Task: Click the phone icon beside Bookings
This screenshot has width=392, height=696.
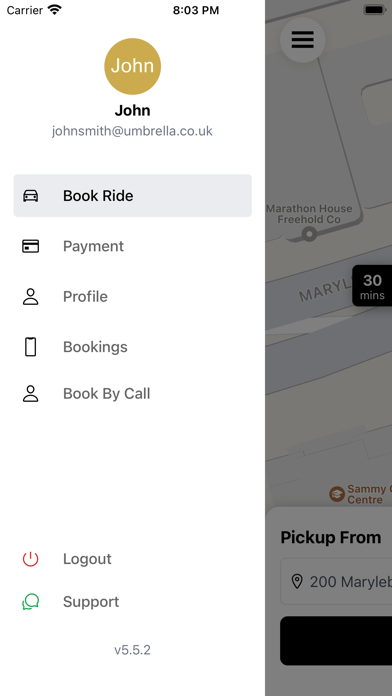Action: click(31, 347)
